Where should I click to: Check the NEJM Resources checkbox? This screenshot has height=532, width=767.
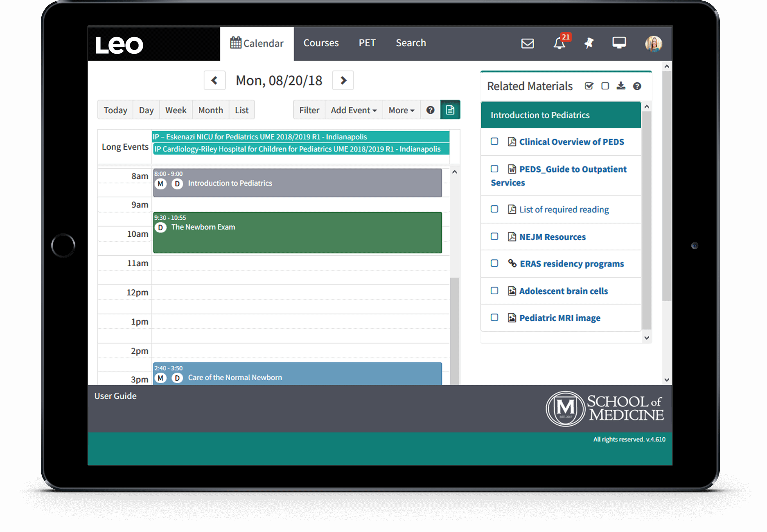(494, 237)
